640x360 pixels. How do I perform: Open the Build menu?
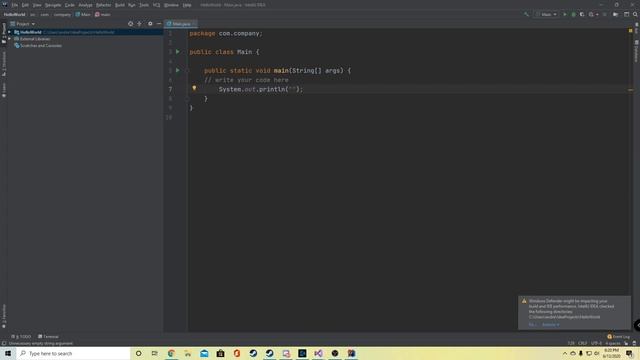[x=120, y=5]
